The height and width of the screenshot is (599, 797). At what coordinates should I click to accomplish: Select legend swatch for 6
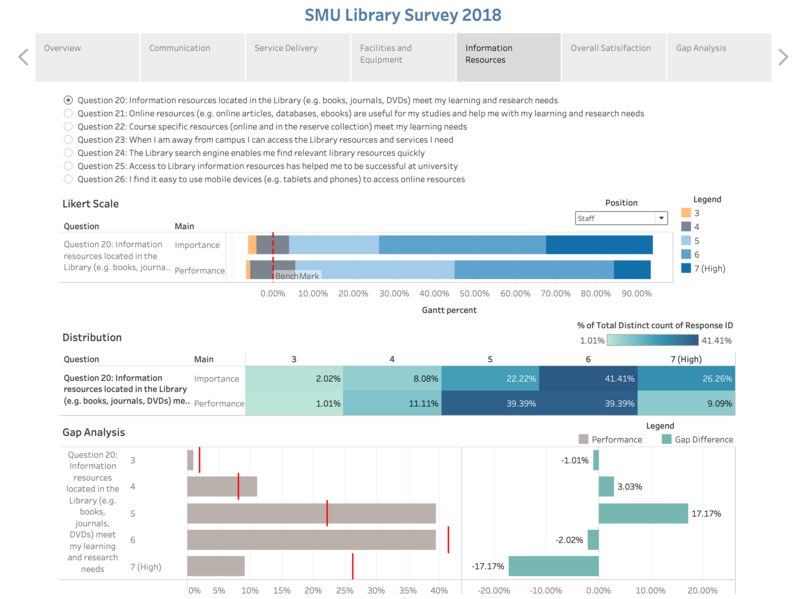tap(686, 254)
